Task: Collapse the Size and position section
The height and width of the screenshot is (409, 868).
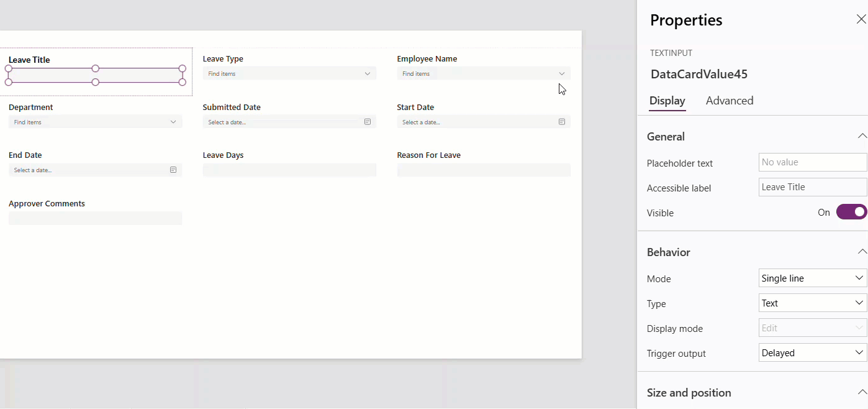Action: tap(861, 392)
